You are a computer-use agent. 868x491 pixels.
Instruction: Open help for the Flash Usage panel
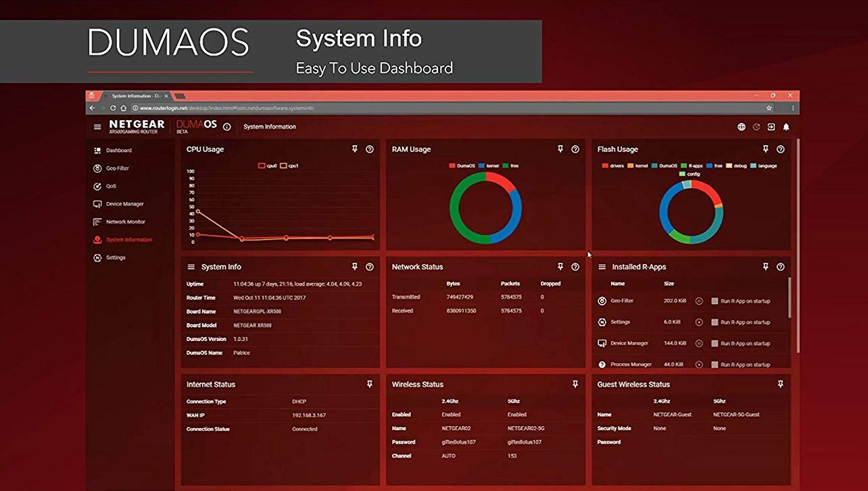[781, 149]
